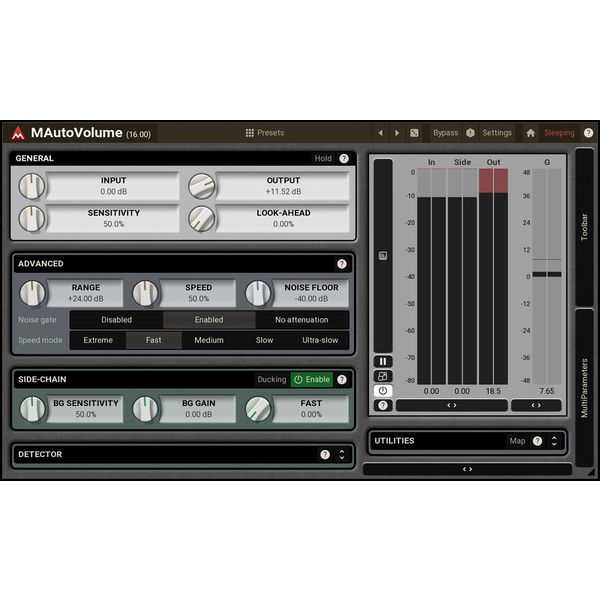Viewport: 600px width, 600px height.
Task: Click the Output knob
Action: coord(202,186)
